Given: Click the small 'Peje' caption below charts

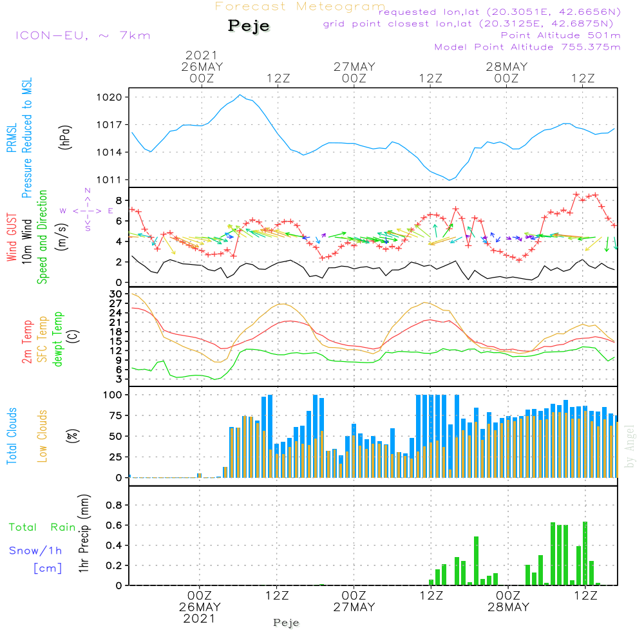Looking at the screenshot, I should tap(287, 623).
